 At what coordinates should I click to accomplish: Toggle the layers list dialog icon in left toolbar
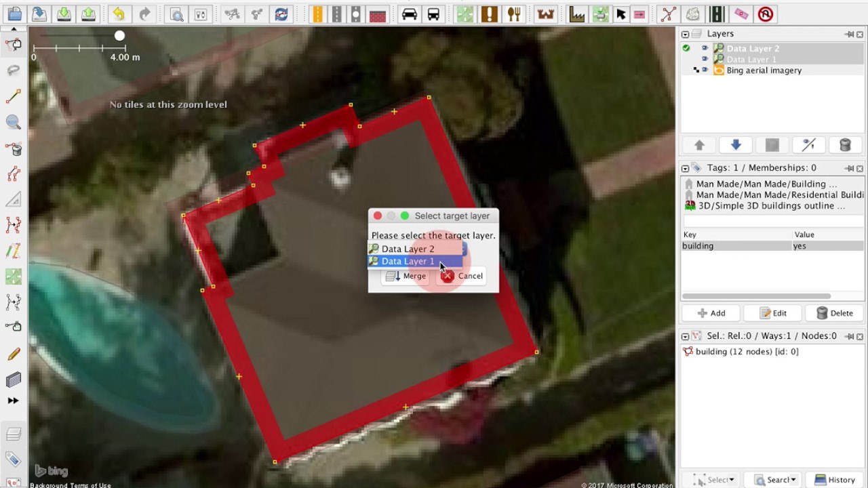point(13,434)
